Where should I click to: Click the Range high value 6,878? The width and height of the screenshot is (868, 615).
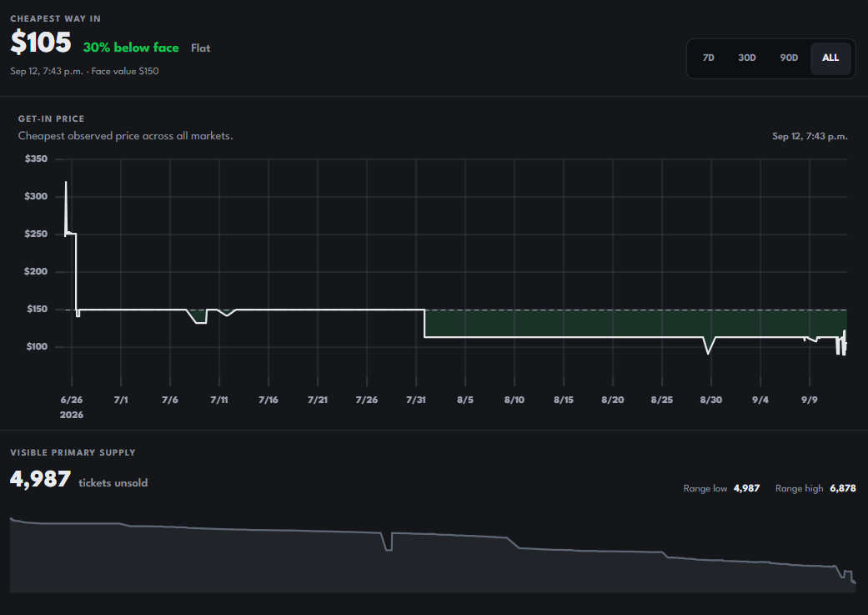coord(843,489)
